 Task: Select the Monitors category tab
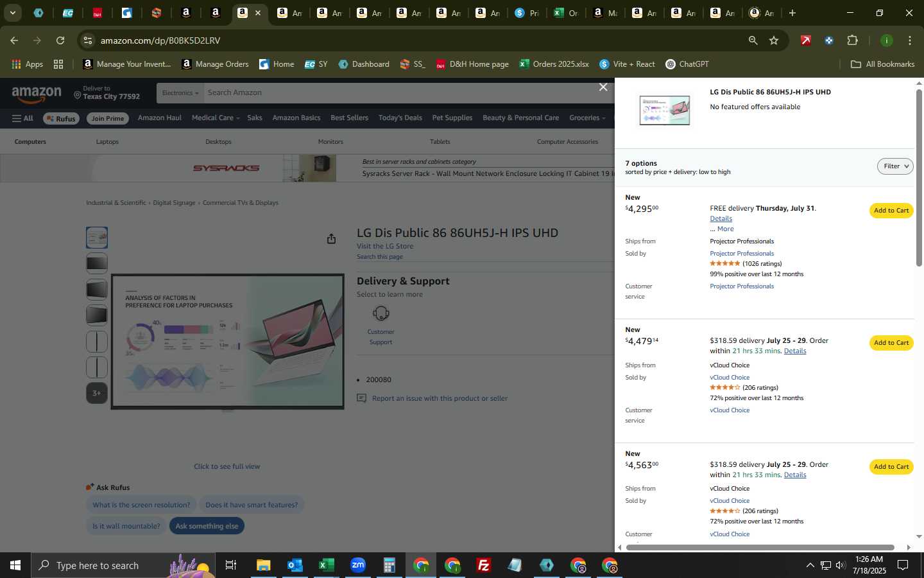(330, 142)
